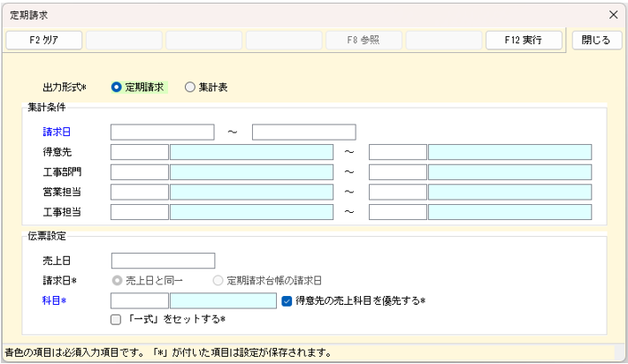This screenshot has width=628, height=364.
Task: Click the 科目 code input field
Action: 140,300
